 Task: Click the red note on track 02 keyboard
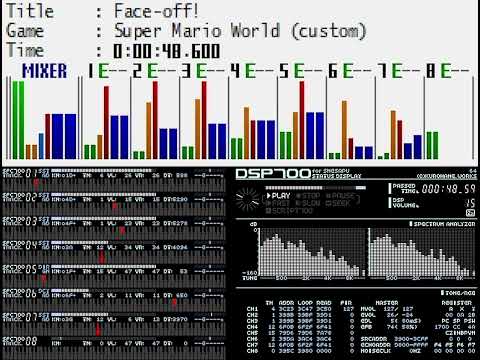(115, 206)
